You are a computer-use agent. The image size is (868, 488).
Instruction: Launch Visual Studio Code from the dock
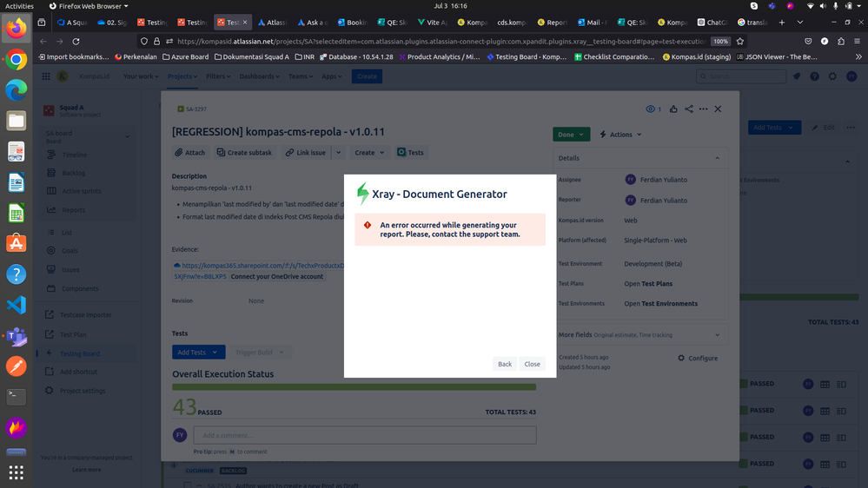point(16,305)
